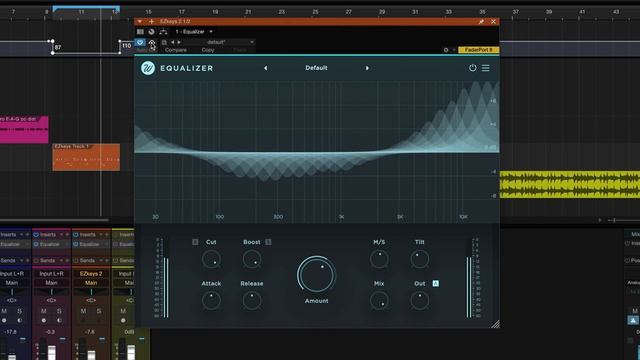Click Equalizer insert slot on magenta channel

51,244
